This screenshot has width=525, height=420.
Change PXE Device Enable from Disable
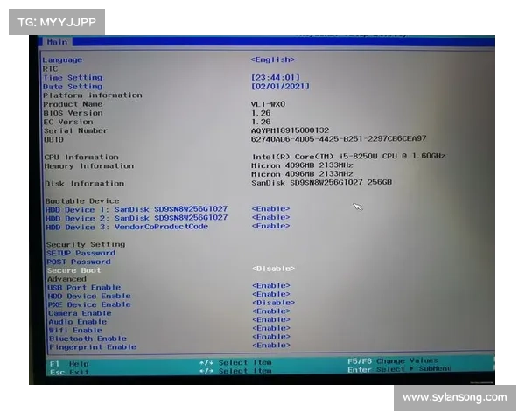click(x=273, y=303)
